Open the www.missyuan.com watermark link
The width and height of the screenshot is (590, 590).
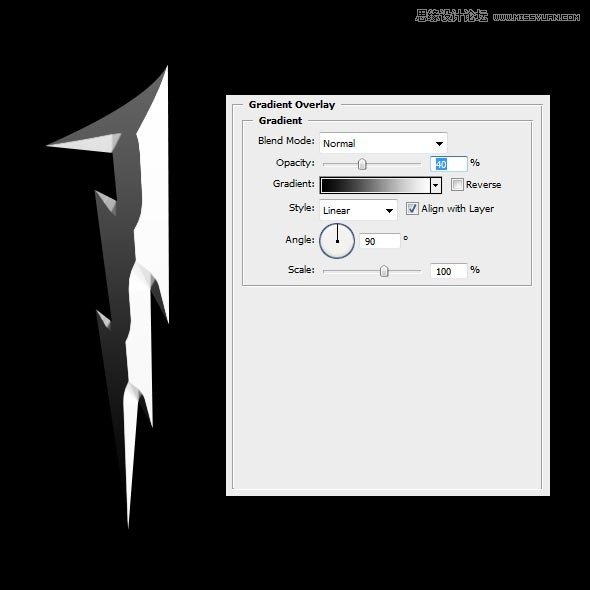[536, 17]
